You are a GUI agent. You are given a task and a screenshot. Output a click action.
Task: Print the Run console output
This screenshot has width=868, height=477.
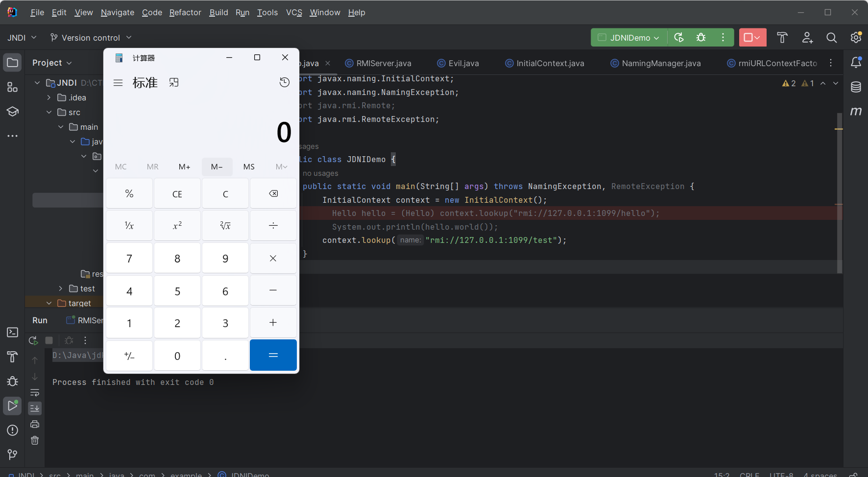(x=35, y=424)
